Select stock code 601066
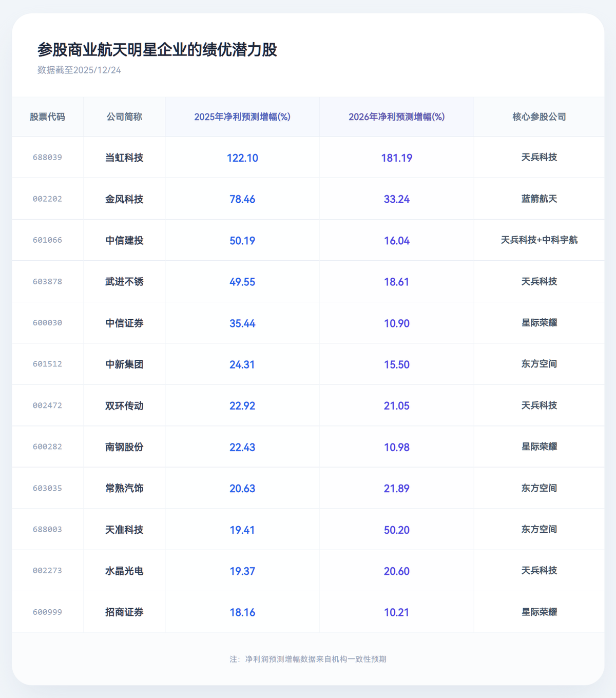 tap(47, 240)
